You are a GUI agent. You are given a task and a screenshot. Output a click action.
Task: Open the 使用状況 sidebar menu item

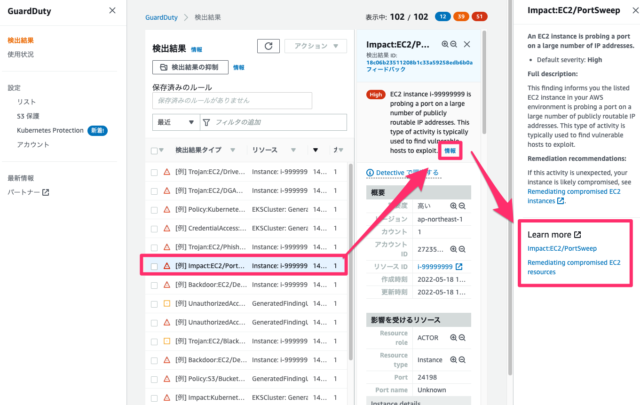[20, 54]
